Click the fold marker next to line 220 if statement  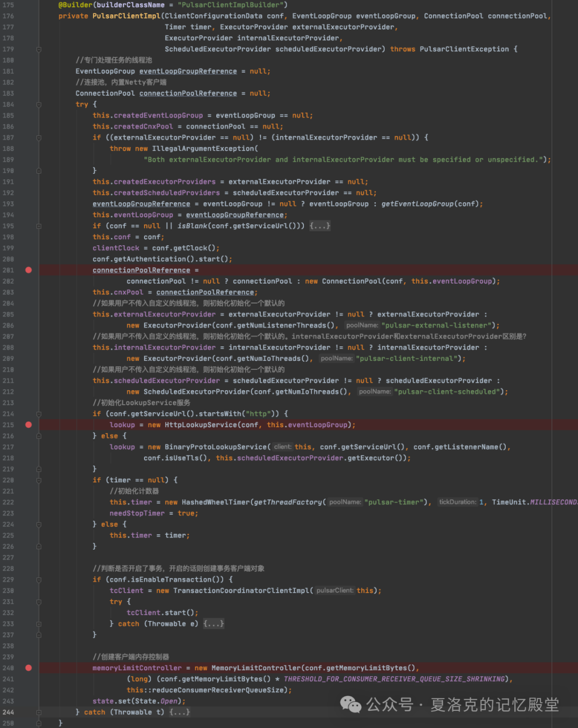click(38, 480)
